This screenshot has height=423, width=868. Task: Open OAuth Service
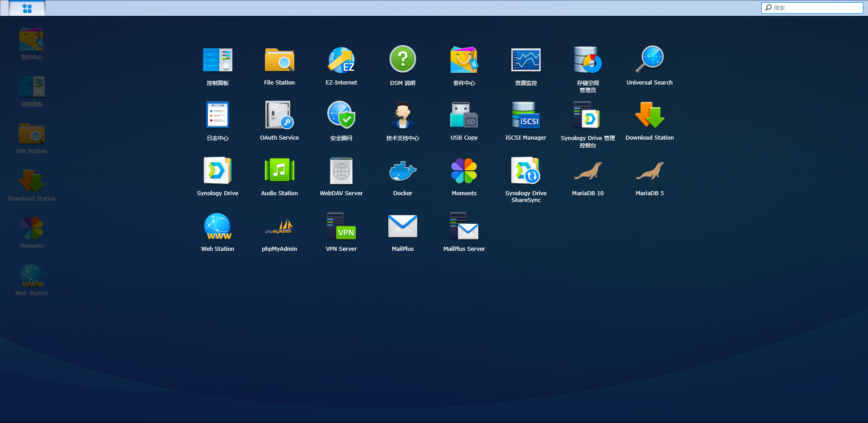[279, 116]
